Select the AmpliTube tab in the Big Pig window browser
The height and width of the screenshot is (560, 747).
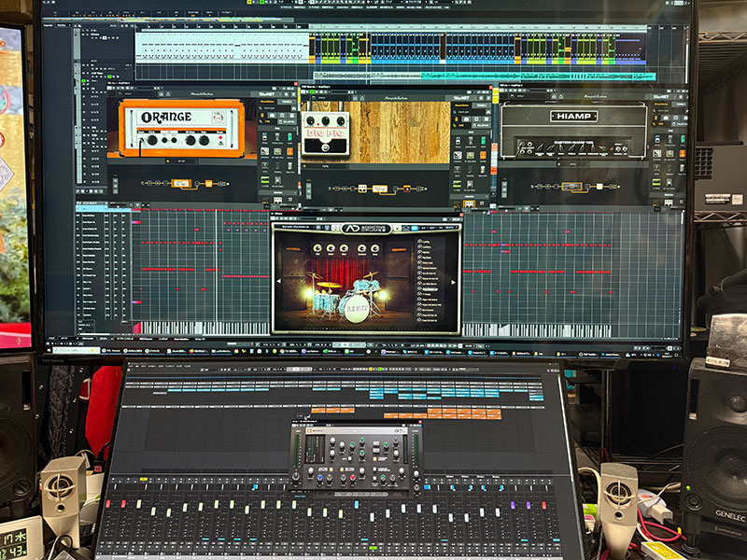point(461,105)
